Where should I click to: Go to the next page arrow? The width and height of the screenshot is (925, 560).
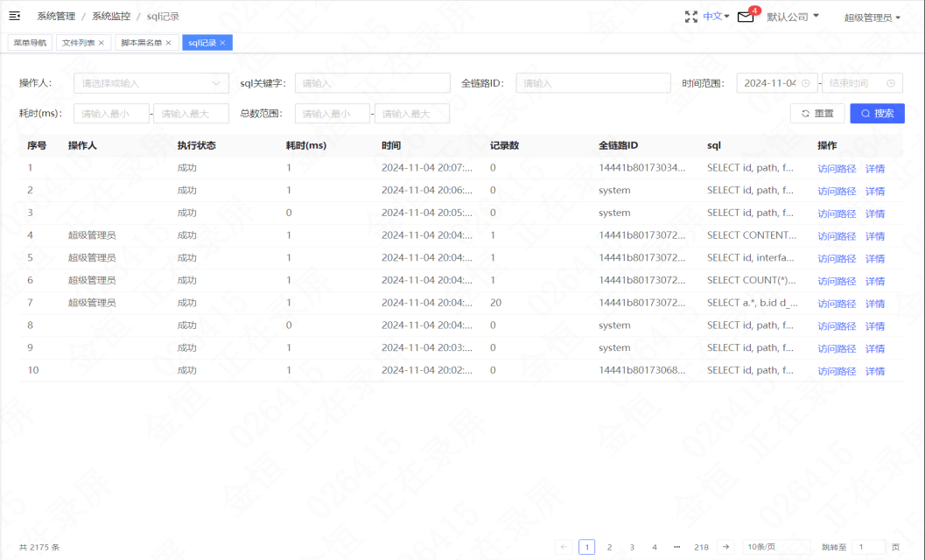pyautogui.click(x=725, y=547)
